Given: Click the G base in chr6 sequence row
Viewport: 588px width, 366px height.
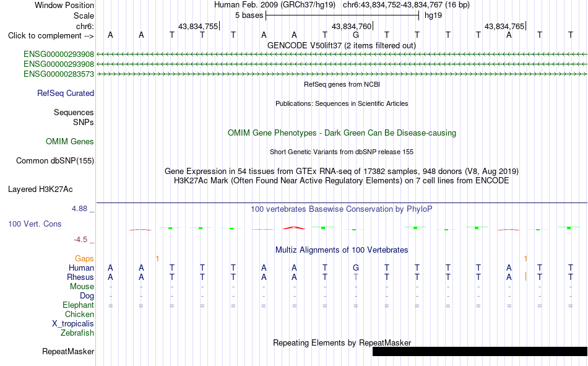Looking at the screenshot, I should point(356,35).
